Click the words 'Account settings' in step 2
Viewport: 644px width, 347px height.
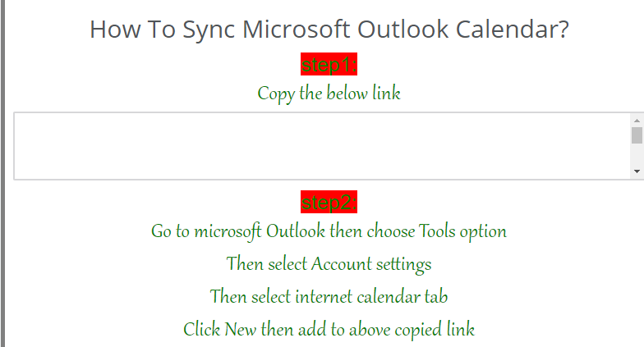[371, 264]
